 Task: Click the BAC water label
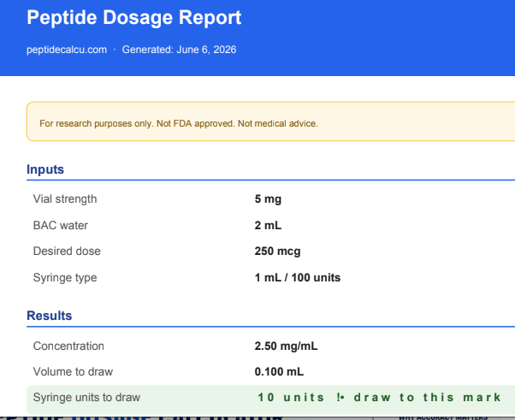coord(61,225)
